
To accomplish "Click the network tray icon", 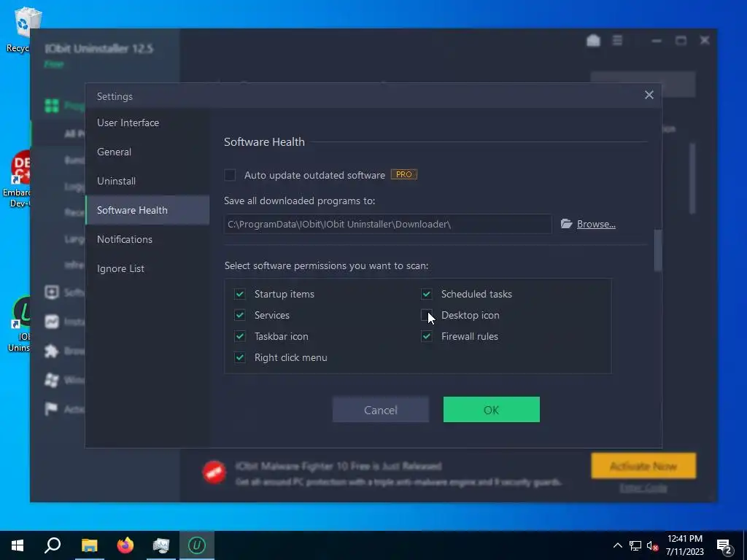I will (635, 545).
